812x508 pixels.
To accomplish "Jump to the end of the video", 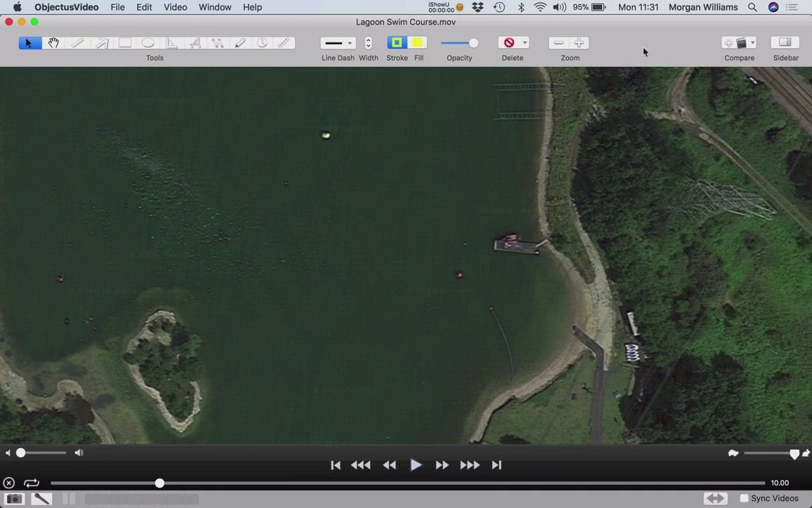I will click(x=496, y=465).
